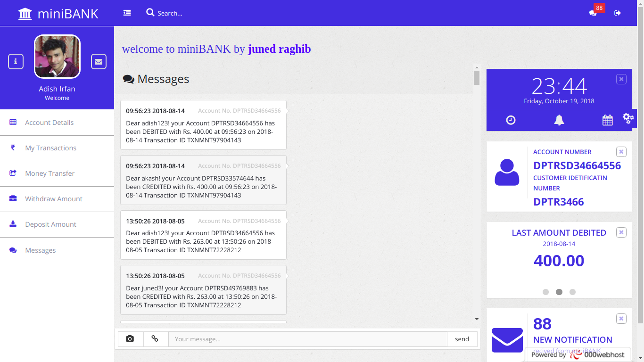Close the New Notification card
Viewport: 644px width, 362px height.
point(621,319)
